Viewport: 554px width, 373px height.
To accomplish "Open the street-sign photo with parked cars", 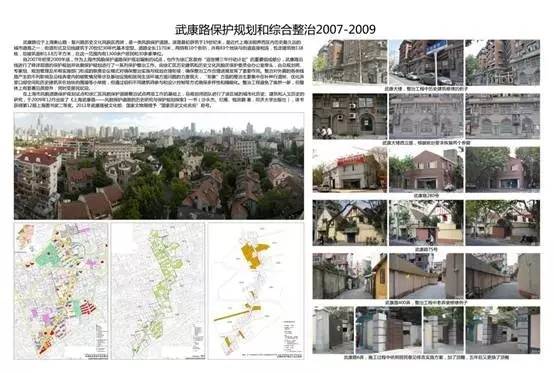I will (426, 63).
